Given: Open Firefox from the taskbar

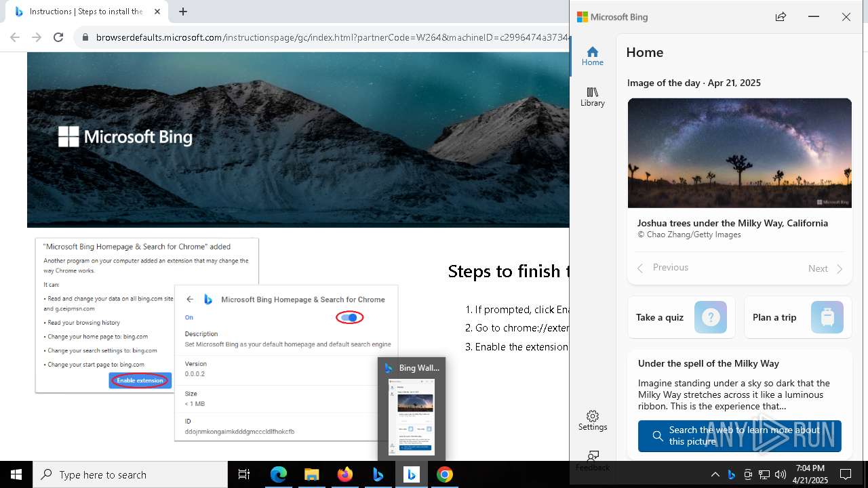Looking at the screenshot, I should [x=345, y=474].
